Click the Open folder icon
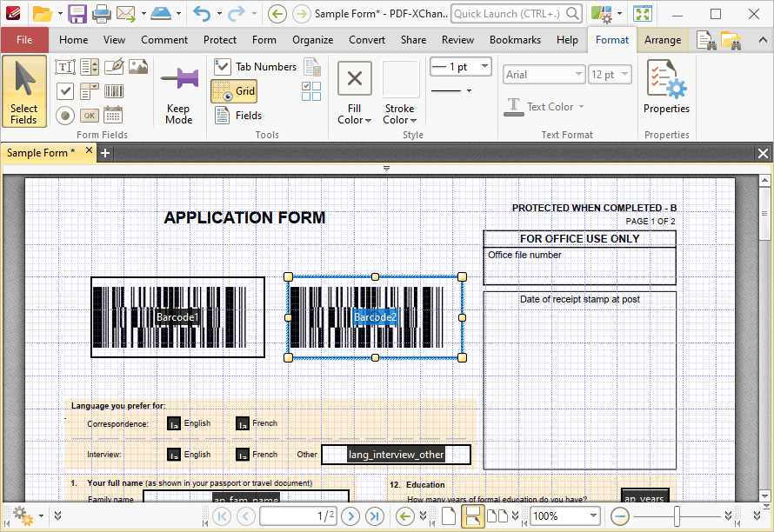774x532 pixels. [x=43, y=14]
